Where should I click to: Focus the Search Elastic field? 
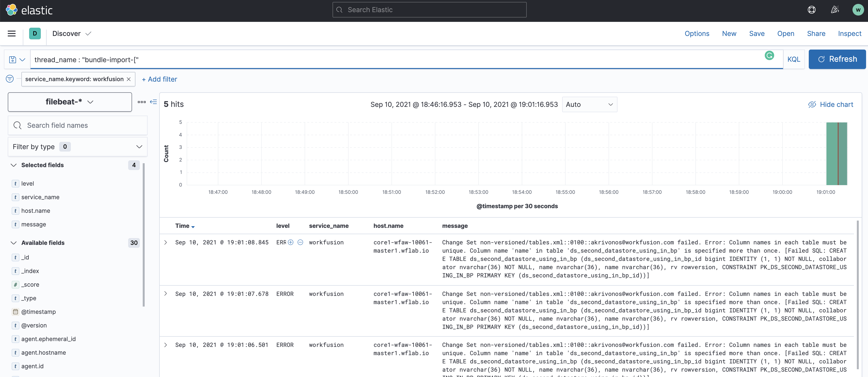(x=429, y=10)
